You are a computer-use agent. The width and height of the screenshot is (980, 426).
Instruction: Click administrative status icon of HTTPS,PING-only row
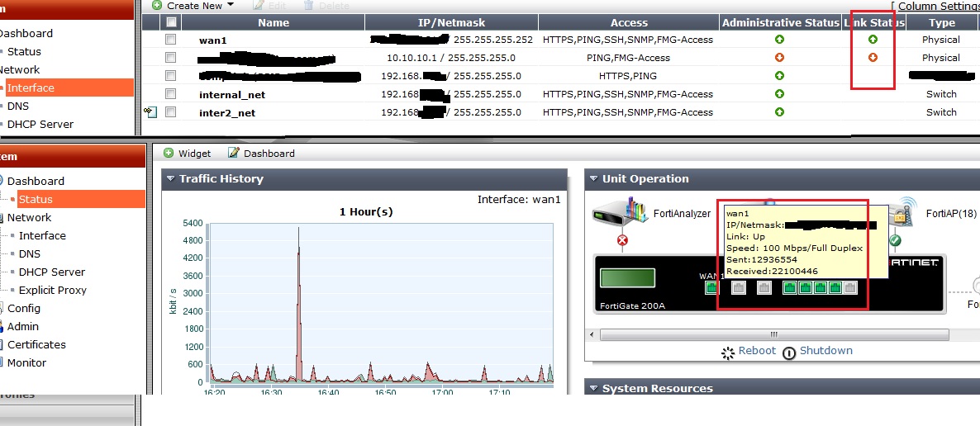click(x=779, y=76)
